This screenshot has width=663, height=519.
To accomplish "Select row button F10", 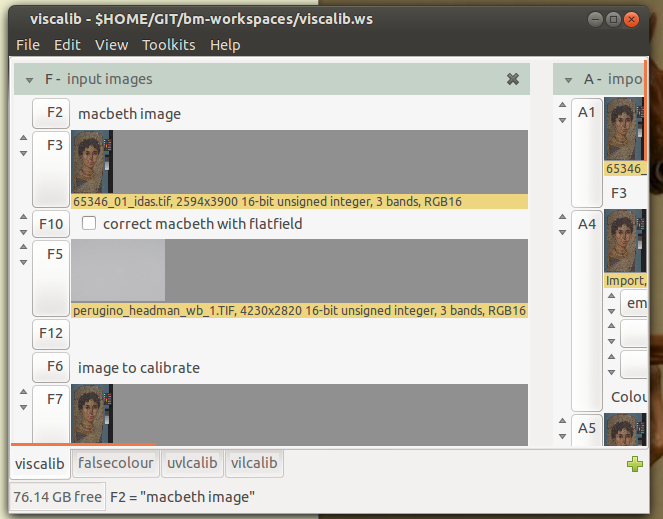I will (51, 224).
